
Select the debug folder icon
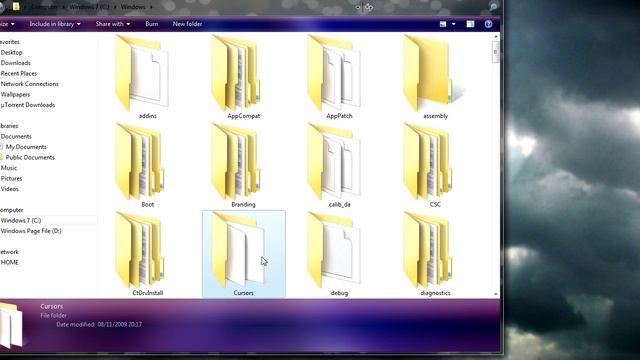click(x=333, y=250)
